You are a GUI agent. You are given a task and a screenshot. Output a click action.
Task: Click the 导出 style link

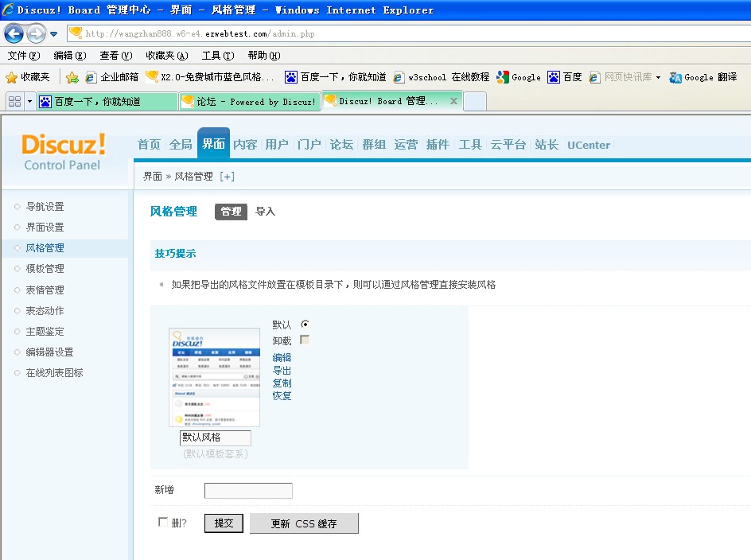(x=282, y=371)
